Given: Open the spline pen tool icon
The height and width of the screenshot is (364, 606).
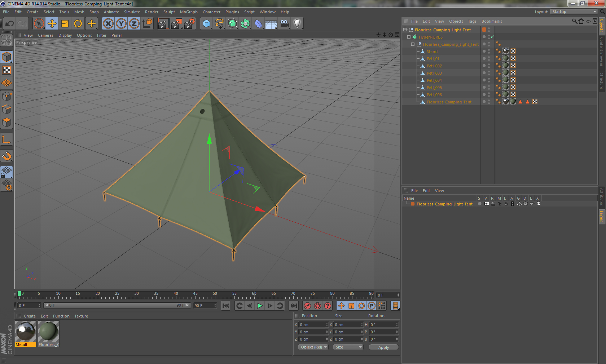Looking at the screenshot, I should tap(219, 24).
